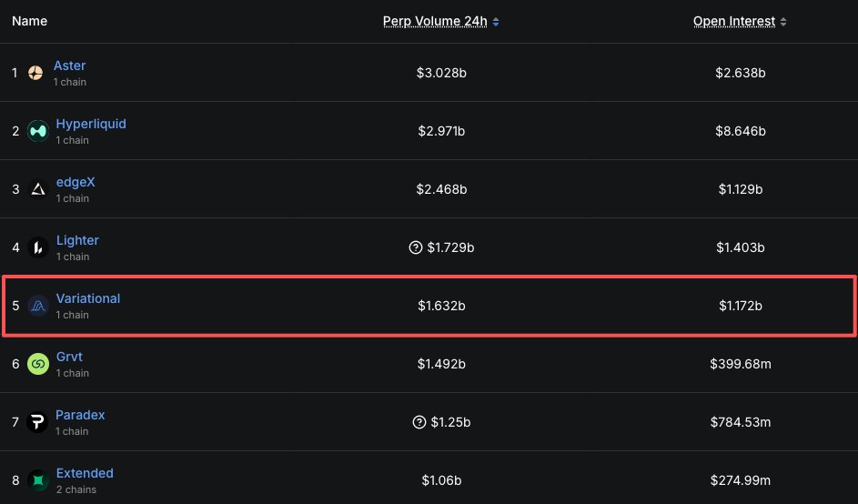Click the Variational logo icon
Viewport: 858px width, 504px height.
(37, 306)
